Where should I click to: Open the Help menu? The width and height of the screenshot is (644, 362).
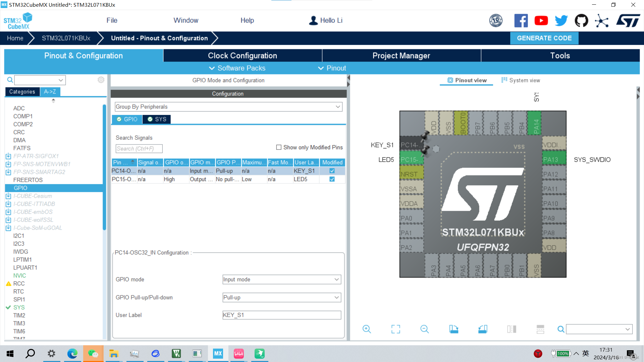coord(247,20)
